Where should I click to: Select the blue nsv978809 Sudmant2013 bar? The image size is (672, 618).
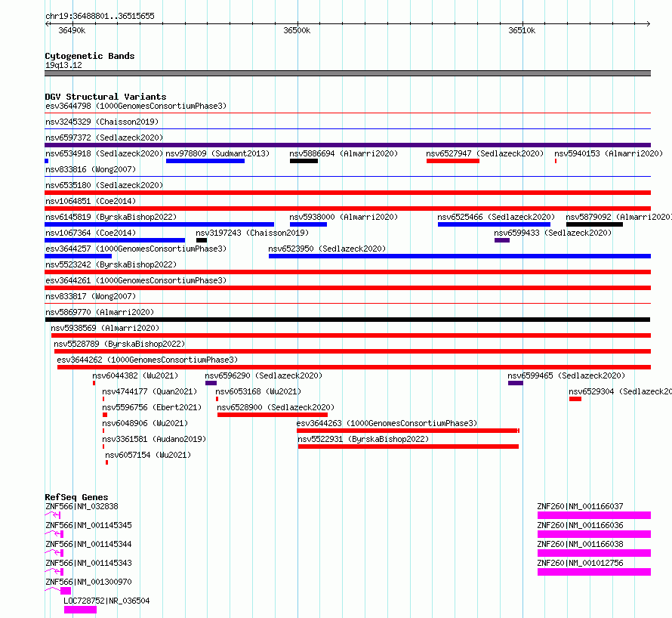[x=205, y=161]
